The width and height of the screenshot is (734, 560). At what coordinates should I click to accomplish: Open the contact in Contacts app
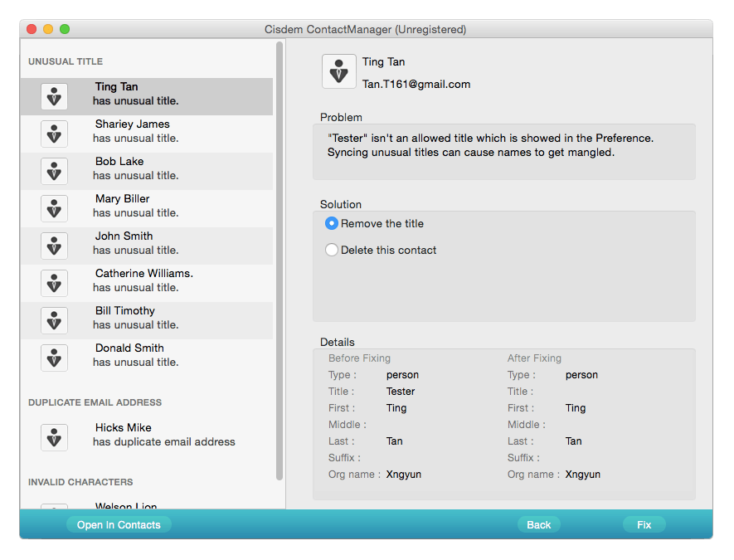coord(119,525)
